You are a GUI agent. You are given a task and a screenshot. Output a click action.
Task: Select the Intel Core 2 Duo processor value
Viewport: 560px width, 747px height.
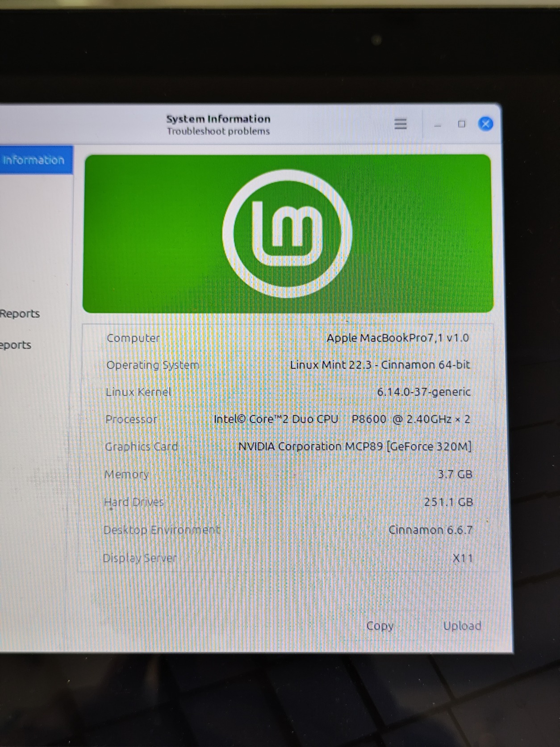342,419
